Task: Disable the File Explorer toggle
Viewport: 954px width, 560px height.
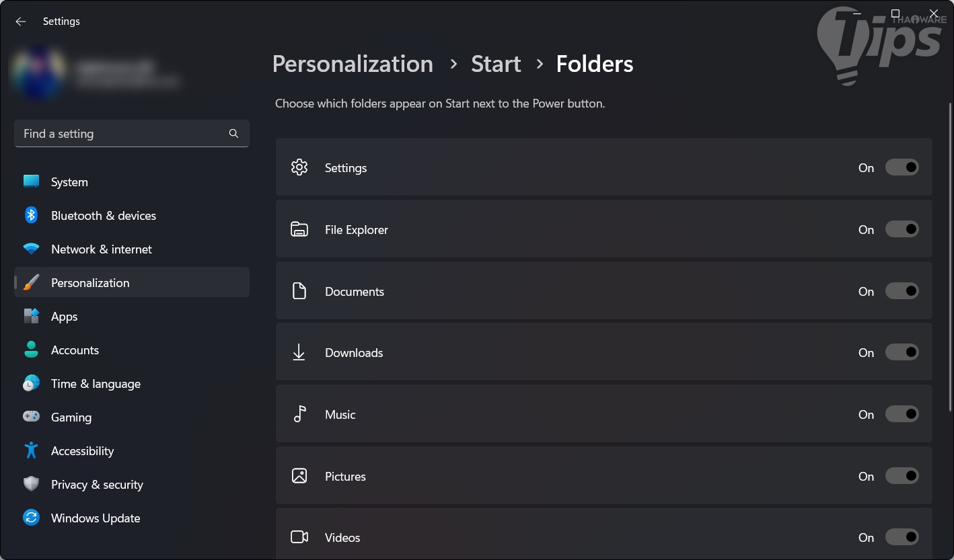Action: (902, 229)
